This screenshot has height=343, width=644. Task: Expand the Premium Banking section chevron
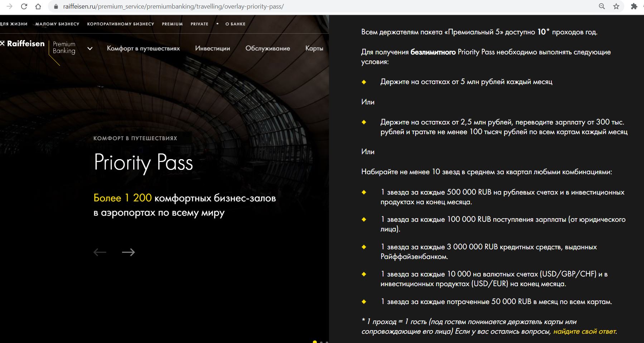(x=90, y=49)
